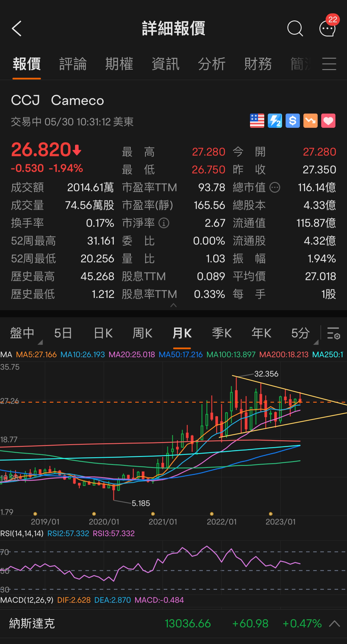Switch to the 資訊 tab
The image size is (347, 644).
(x=165, y=64)
